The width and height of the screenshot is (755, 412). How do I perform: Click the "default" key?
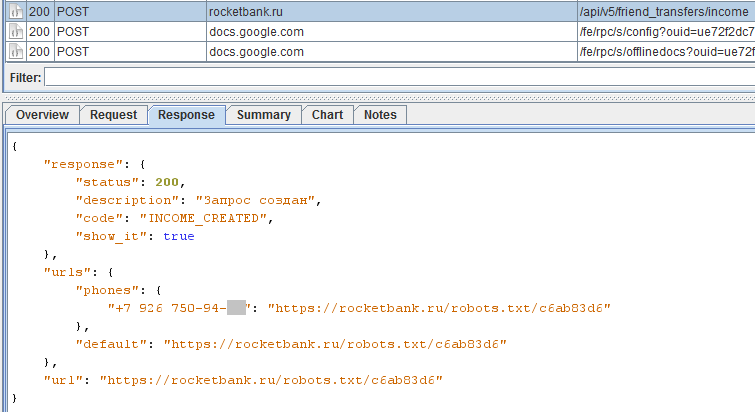tap(111, 344)
